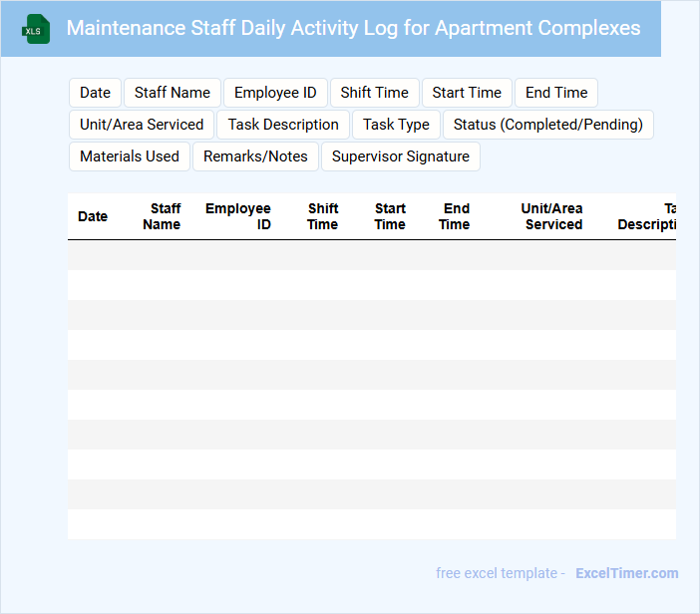Click the Unit/Area Serviced column header
The image size is (700, 614).
(552, 216)
